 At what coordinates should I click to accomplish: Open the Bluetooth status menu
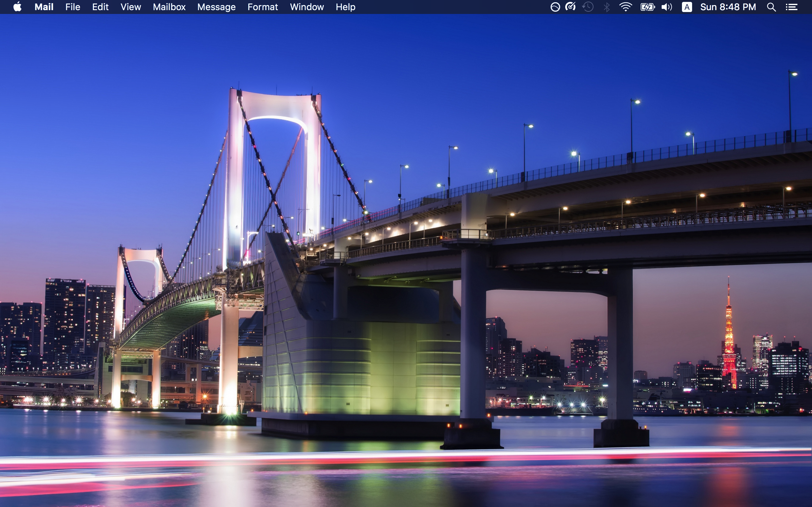tap(607, 7)
